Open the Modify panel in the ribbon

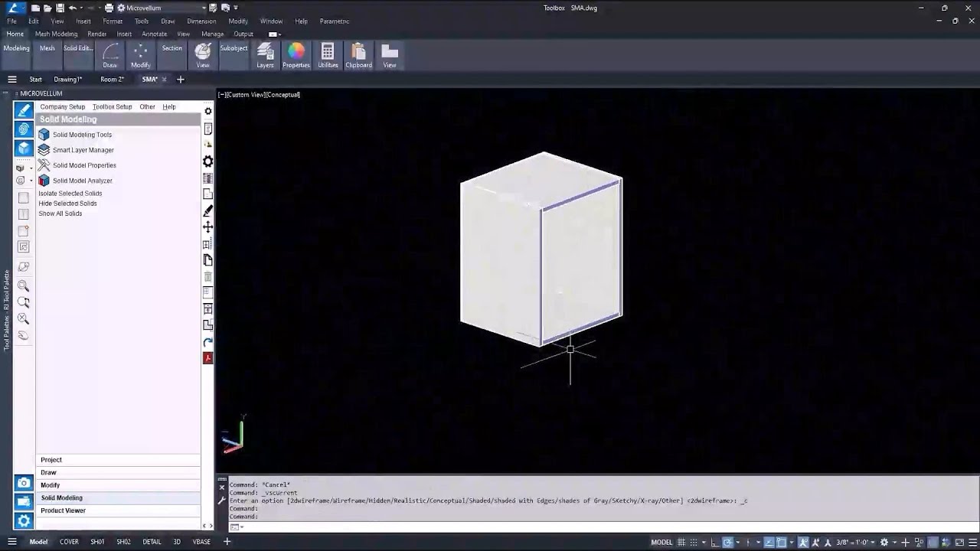[x=141, y=55]
